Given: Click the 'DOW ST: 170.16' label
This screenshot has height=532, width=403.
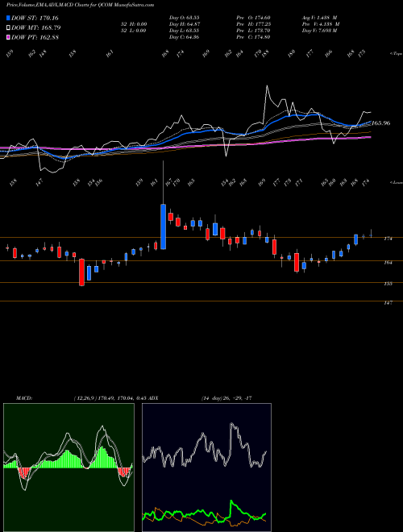Looking at the screenshot, I should coord(35,18).
